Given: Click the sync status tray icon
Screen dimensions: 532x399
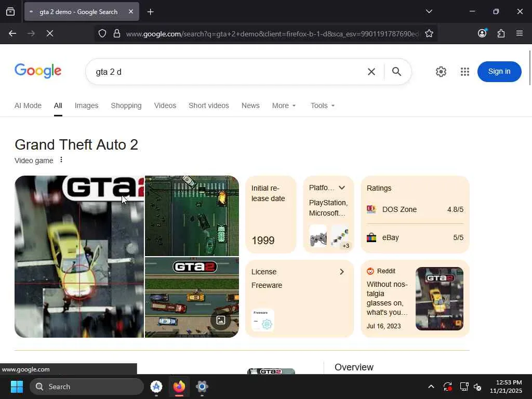Looking at the screenshot, I should (x=447, y=387).
